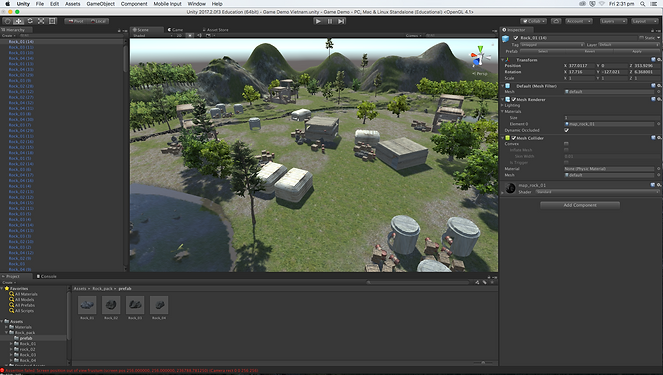Select the Move tool in toolbar
Image resolution: width=663 pixels, height=375 pixels.
(19, 21)
